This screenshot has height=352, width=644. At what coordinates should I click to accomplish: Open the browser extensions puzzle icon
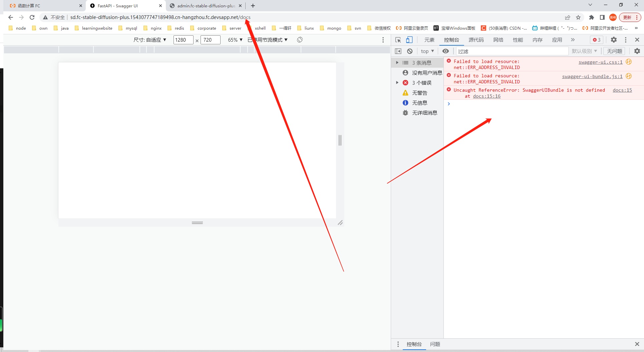[x=592, y=17]
